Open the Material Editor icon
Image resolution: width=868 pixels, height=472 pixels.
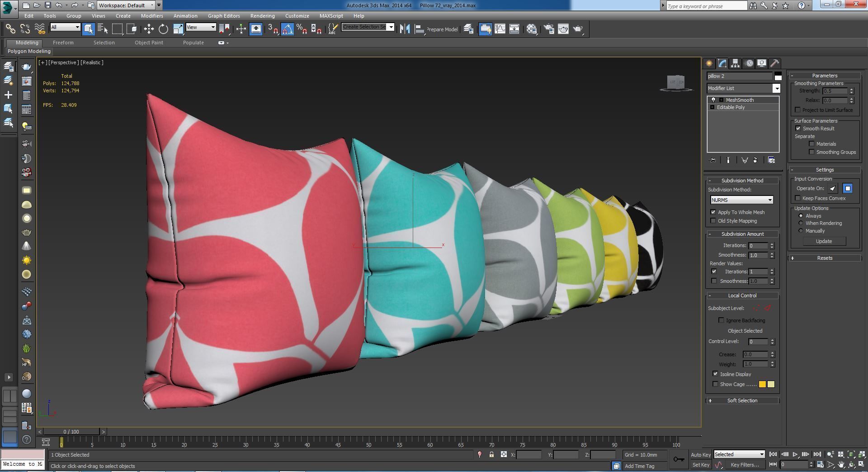coord(532,29)
